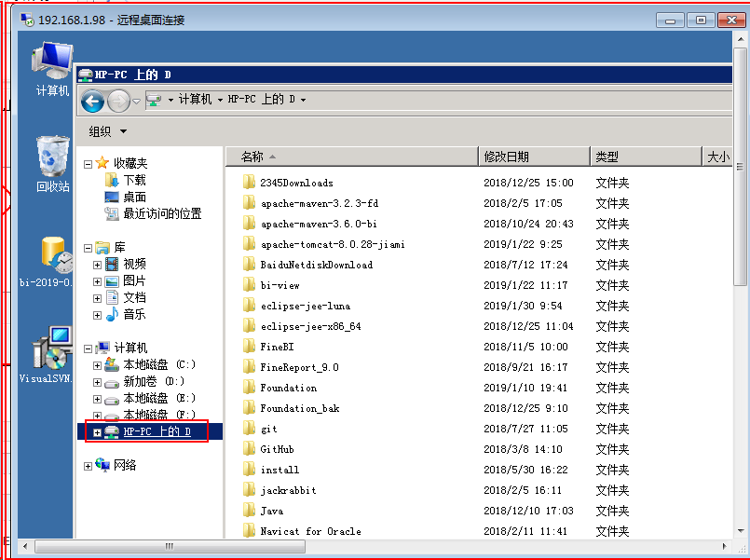
Task: Select the install folder name
Action: (x=280, y=471)
